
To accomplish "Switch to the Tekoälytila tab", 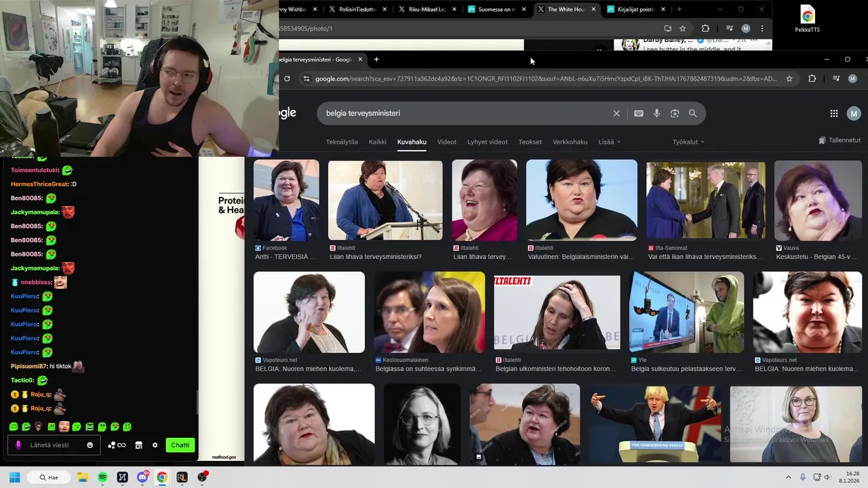I will tap(342, 142).
